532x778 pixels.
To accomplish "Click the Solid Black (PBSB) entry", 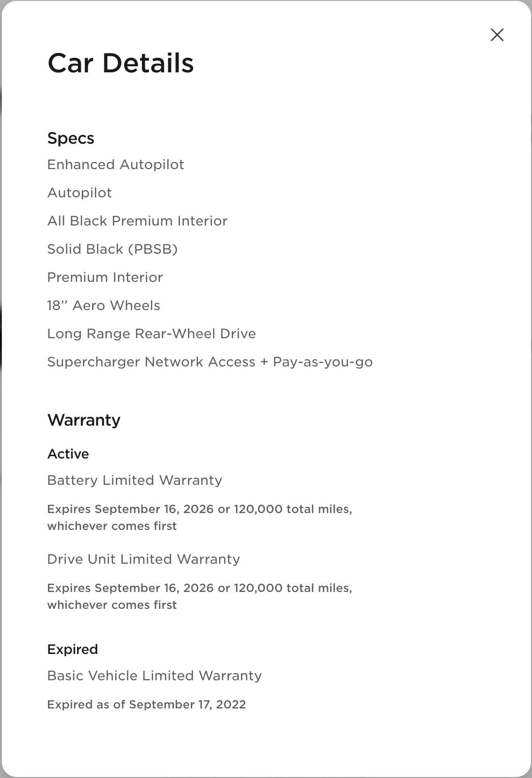I will pos(112,249).
